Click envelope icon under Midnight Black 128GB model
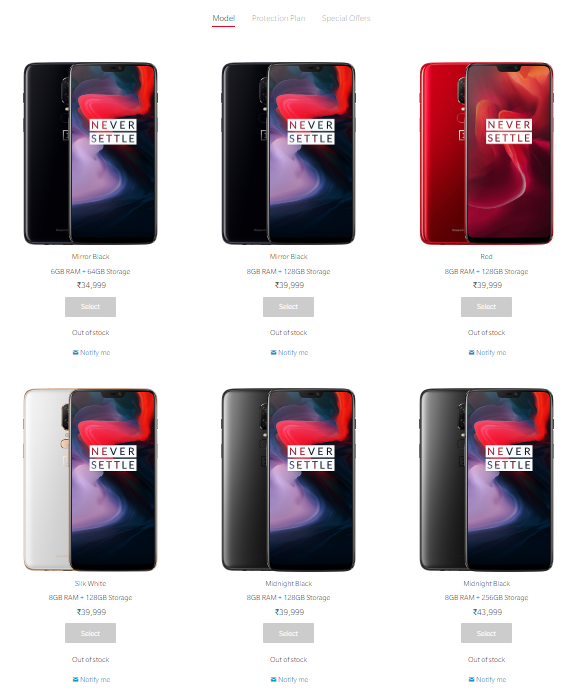The width and height of the screenshot is (575, 695). tap(274, 679)
